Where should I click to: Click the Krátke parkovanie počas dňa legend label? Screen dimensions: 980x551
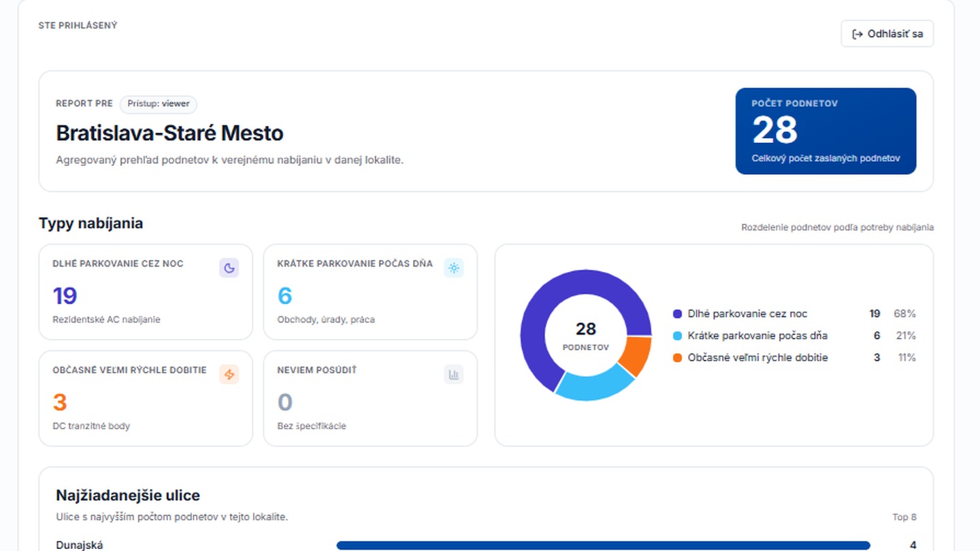pos(757,335)
